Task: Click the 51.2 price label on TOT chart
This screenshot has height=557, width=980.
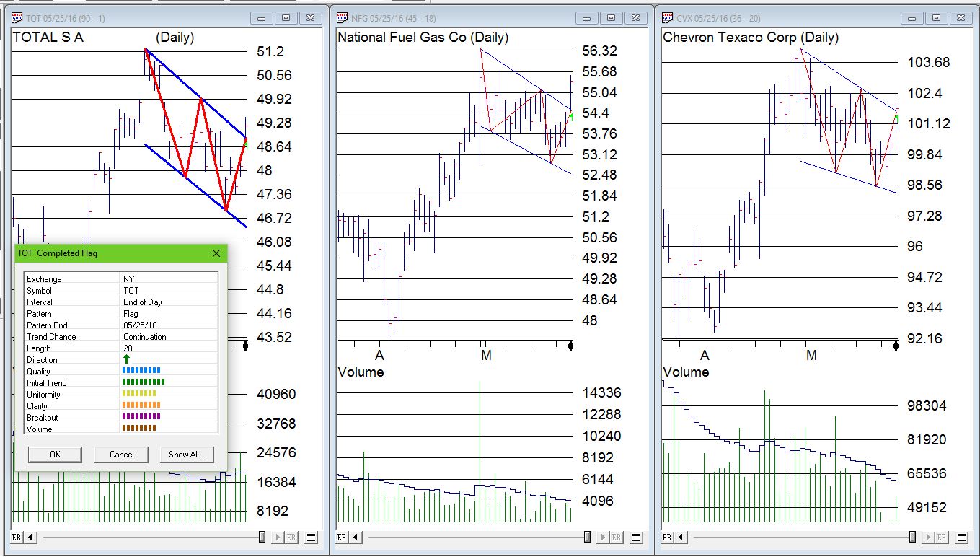Action: [270, 51]
